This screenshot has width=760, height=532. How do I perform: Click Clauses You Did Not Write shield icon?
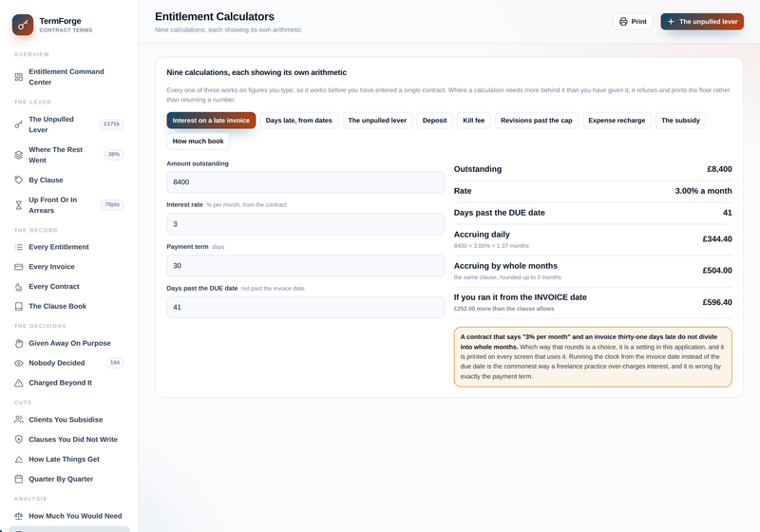point(18,440)
